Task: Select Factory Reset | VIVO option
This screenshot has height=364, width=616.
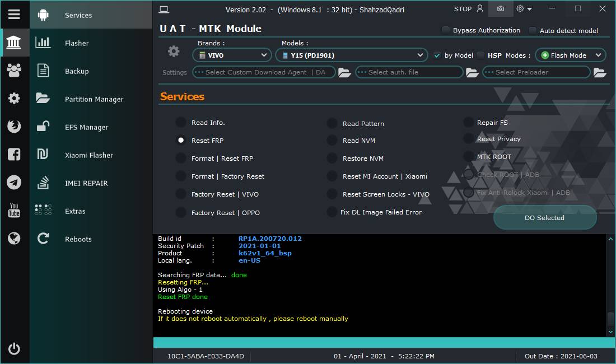Action: coord(181,194)
